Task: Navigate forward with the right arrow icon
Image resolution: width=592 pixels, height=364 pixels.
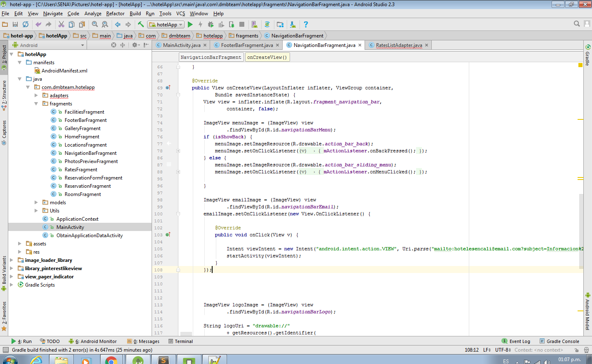Action: coord(128,24)
